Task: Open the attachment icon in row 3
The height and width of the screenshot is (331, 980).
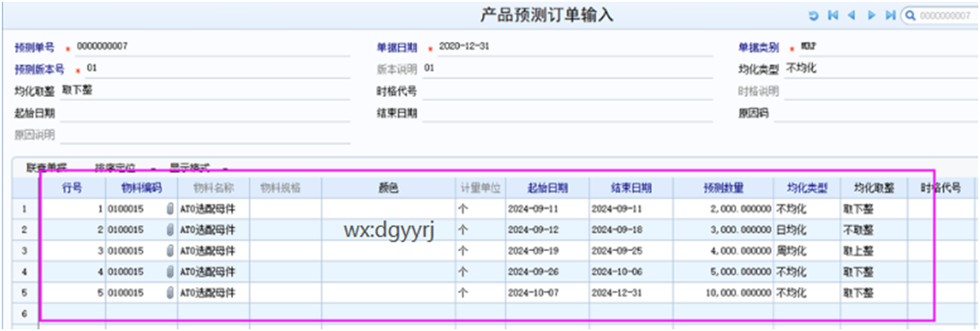Action: click(x=170, y=251)
